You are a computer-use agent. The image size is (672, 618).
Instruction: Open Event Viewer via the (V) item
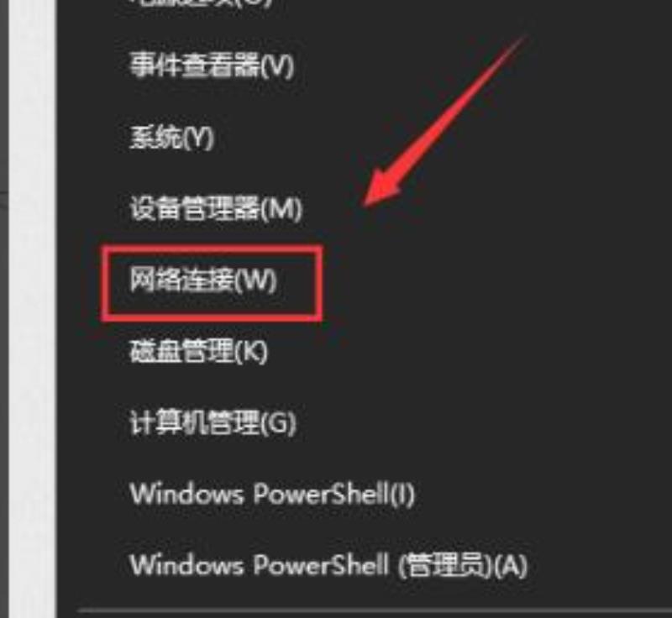(x=212, y=66)
